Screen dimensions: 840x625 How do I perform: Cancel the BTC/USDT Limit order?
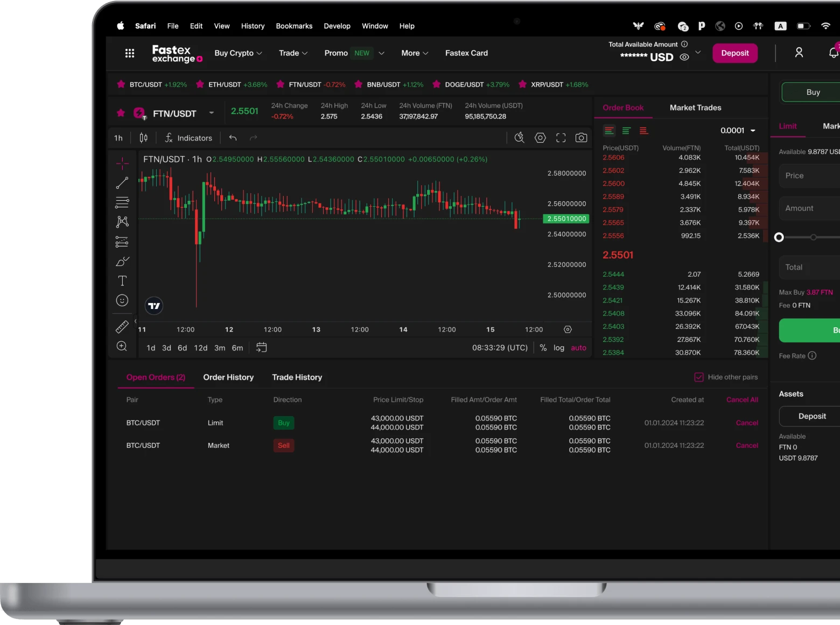(x=747, y=423)
